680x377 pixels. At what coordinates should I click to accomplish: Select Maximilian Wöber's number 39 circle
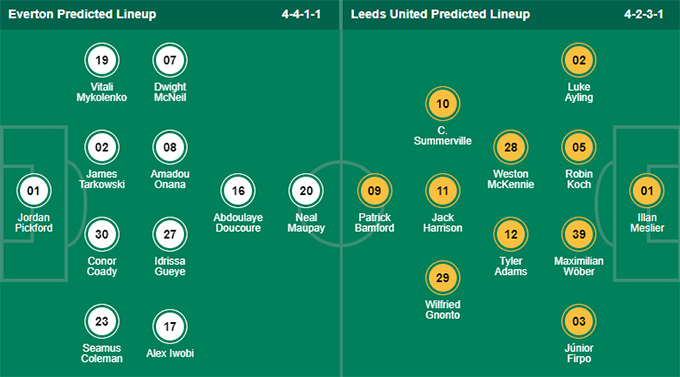pyautogui.click(x=579, y=234)
